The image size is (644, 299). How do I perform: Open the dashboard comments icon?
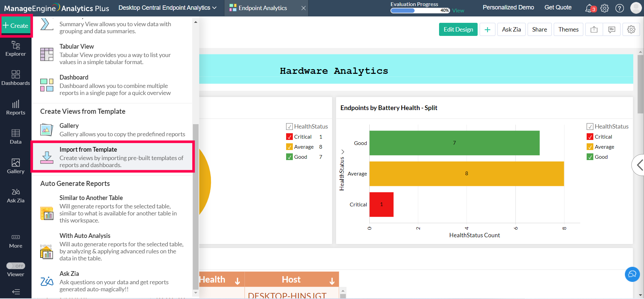611,30
